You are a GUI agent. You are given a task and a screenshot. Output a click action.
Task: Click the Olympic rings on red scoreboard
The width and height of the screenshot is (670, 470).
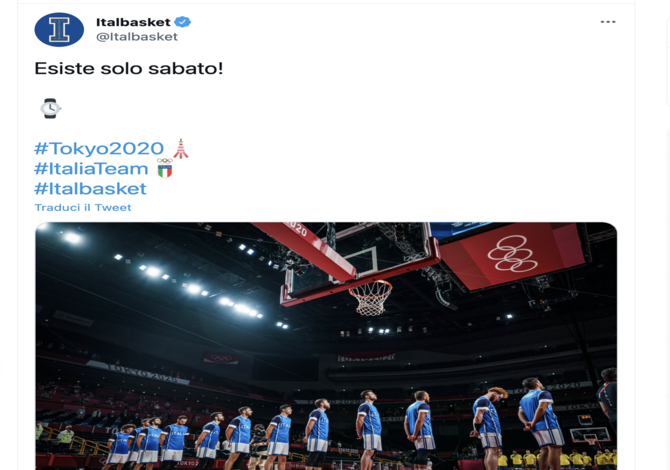pos(512,253)
